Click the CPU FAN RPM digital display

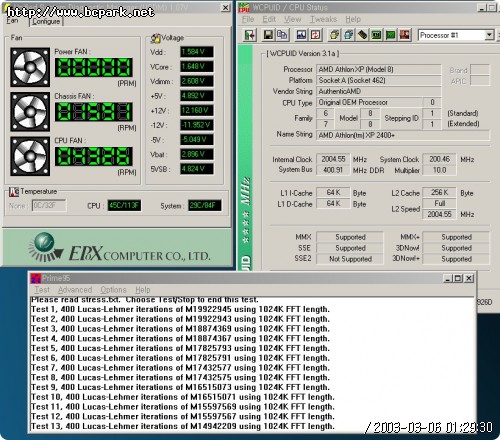pos(94,156)
